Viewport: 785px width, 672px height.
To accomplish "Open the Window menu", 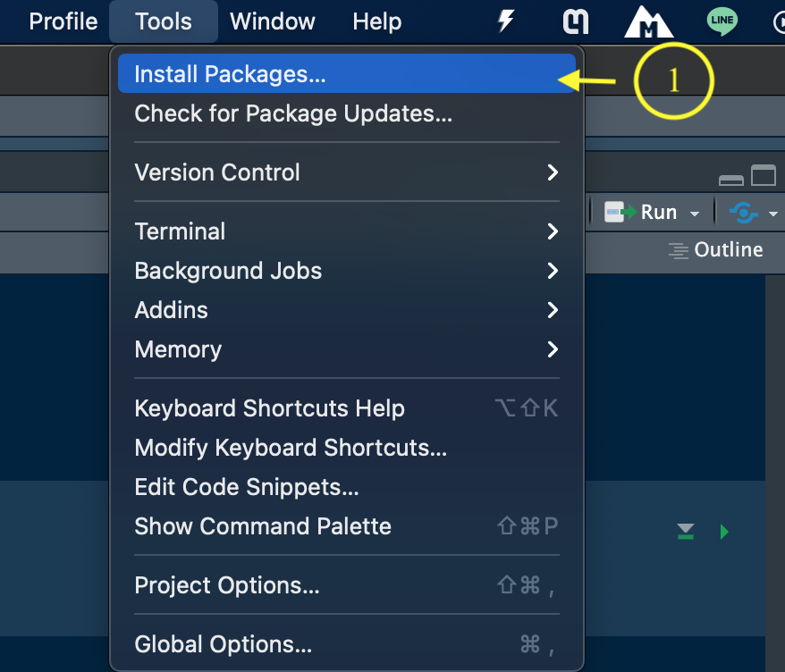I will [x=272, y=21].
